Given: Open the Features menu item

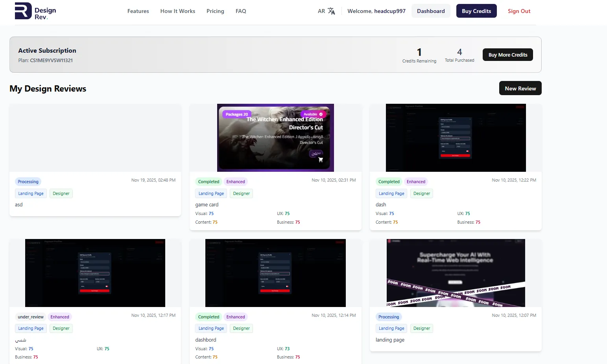Looking at the screenshot, I should point(138,11).
